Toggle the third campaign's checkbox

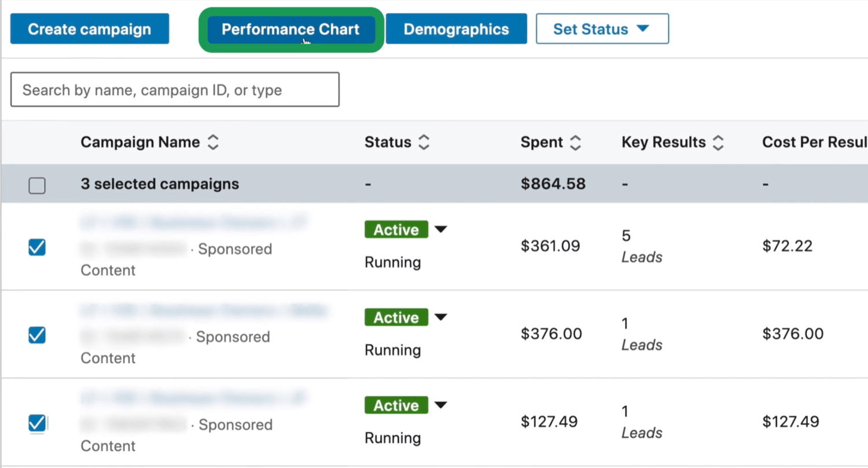36,423
